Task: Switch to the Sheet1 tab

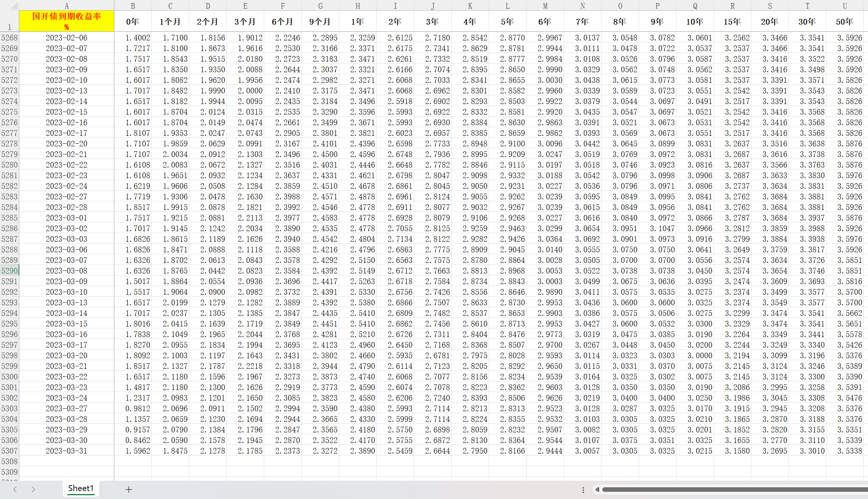Action: 81,488
